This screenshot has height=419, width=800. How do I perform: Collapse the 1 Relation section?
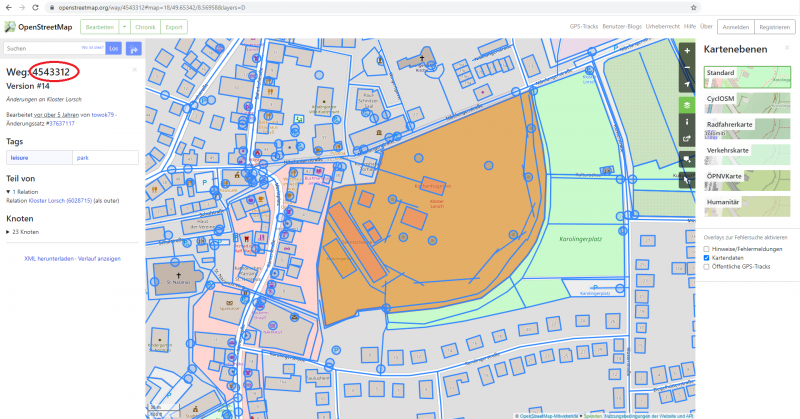[x=10, y=191]
